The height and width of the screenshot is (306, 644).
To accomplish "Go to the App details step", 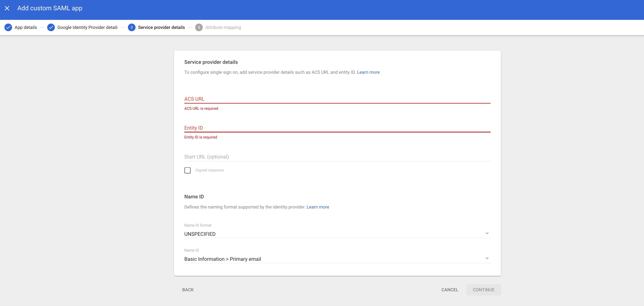I will [x=26, y=27].
